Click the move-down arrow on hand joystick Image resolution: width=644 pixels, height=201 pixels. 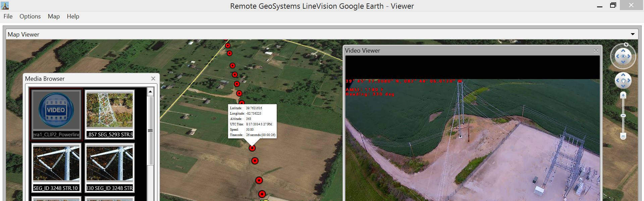coord(623,86)
